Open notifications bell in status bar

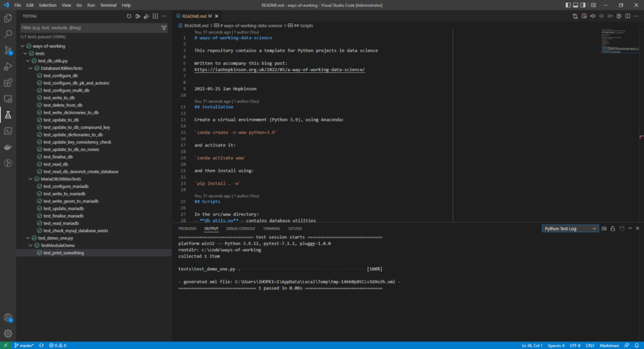click(636, 345)
